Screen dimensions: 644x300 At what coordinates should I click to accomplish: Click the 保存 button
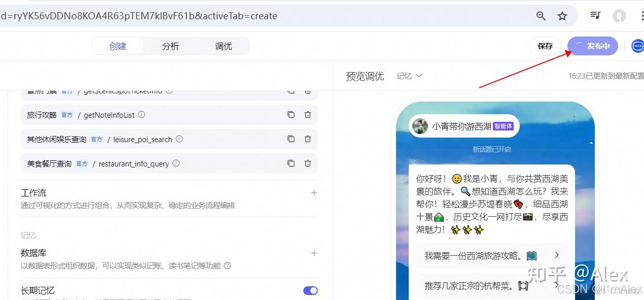pyautogui.click(x=545, y=46)
